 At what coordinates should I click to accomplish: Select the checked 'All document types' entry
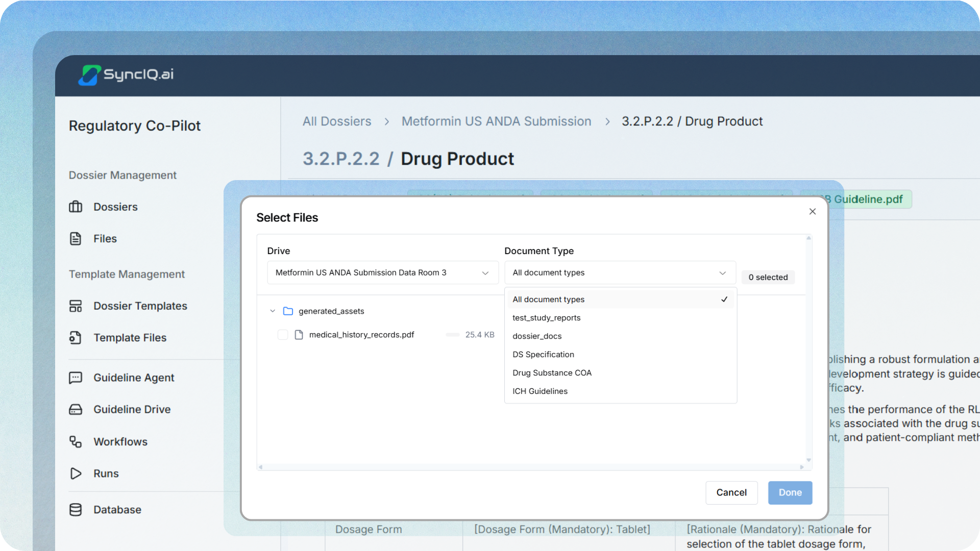pyautogui.click(x=549, y=299)
